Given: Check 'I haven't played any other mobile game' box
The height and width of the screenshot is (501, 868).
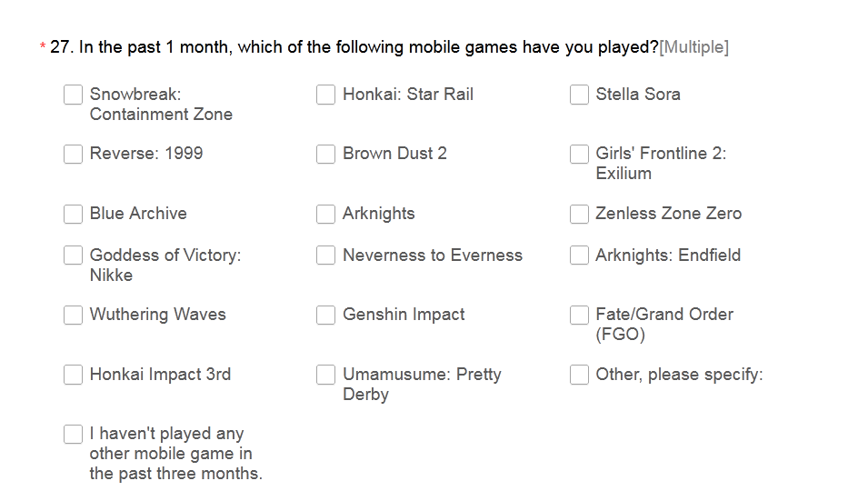Looking at the screenshot, I should tap(73, 434).
